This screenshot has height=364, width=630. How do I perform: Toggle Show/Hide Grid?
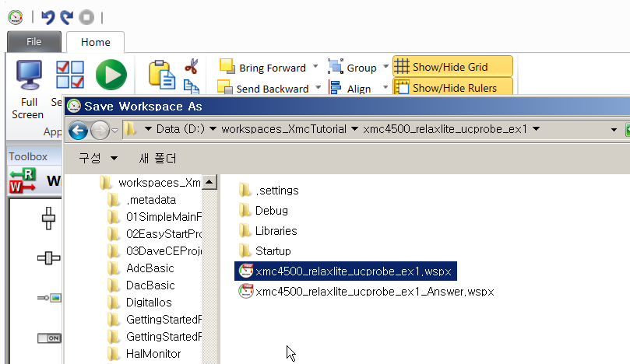click(x=452, y=66)
